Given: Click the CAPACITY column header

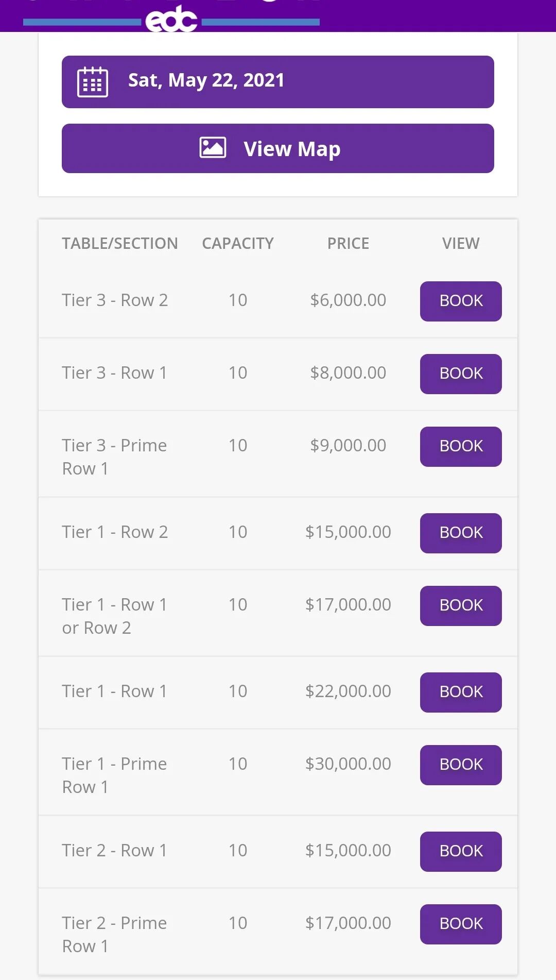Looking at the screenshot, I should point(238,243).
